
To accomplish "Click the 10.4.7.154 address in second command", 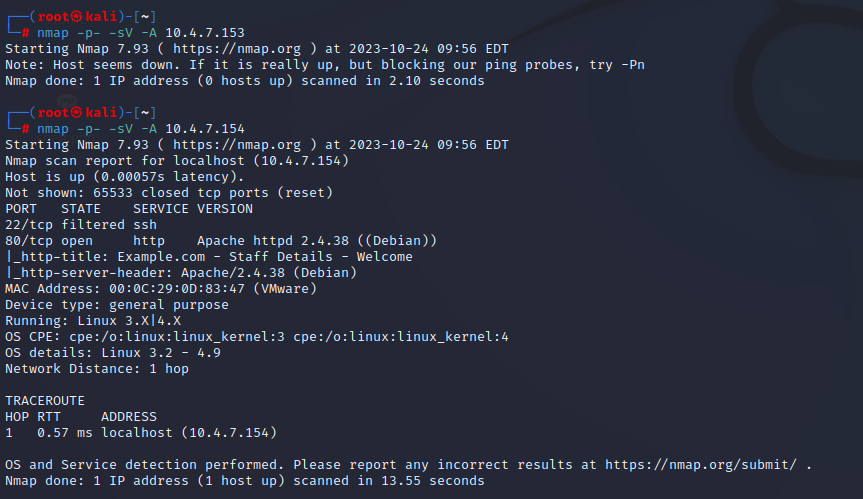I will point(204,129).
